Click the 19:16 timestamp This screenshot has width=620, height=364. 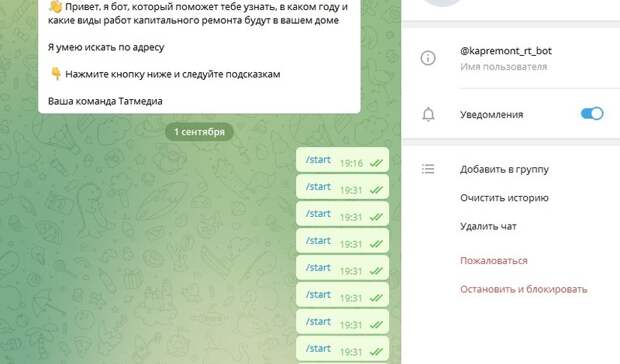[x=351, y=163]
